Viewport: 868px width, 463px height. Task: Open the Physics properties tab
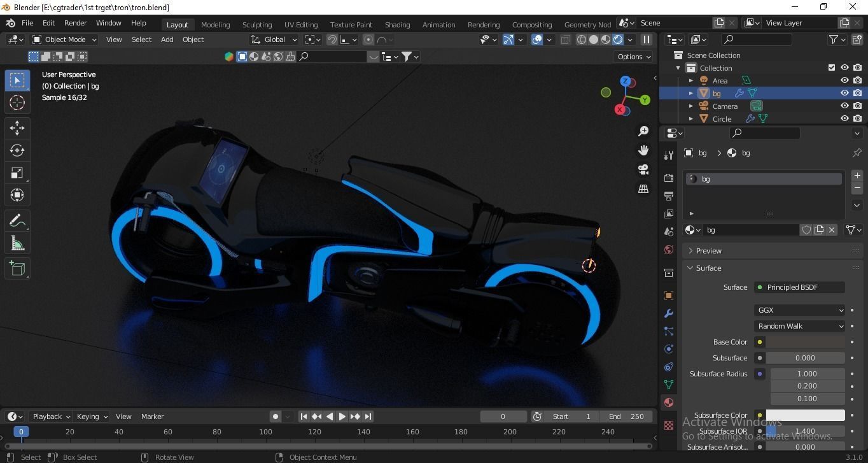click(668, 349)
